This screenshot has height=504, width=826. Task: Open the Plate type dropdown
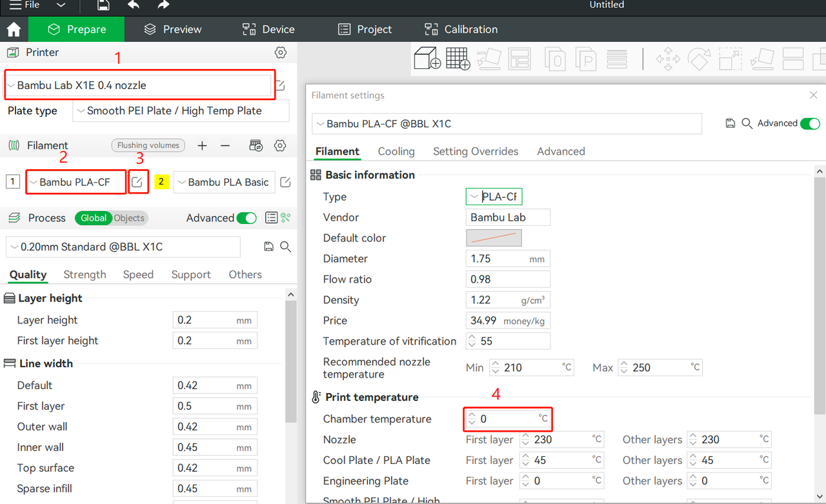[181, 111]
